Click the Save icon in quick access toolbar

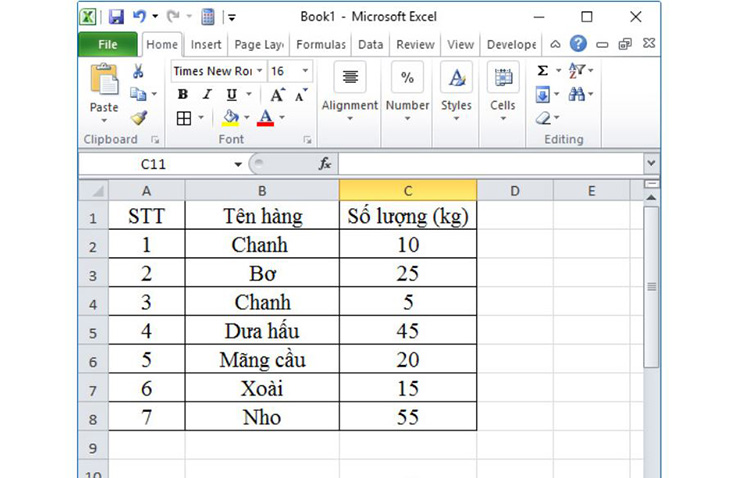[116, 17]
